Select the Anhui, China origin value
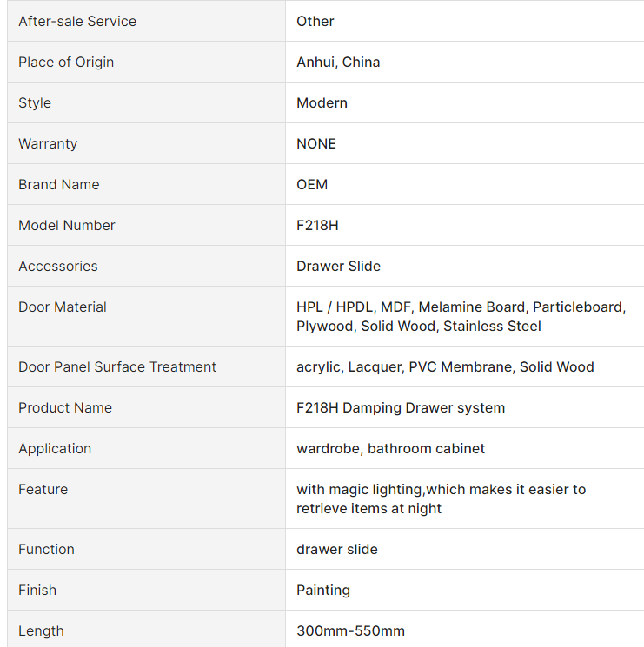The height and width of the screenshot is (647, 644). pos(338,62)
